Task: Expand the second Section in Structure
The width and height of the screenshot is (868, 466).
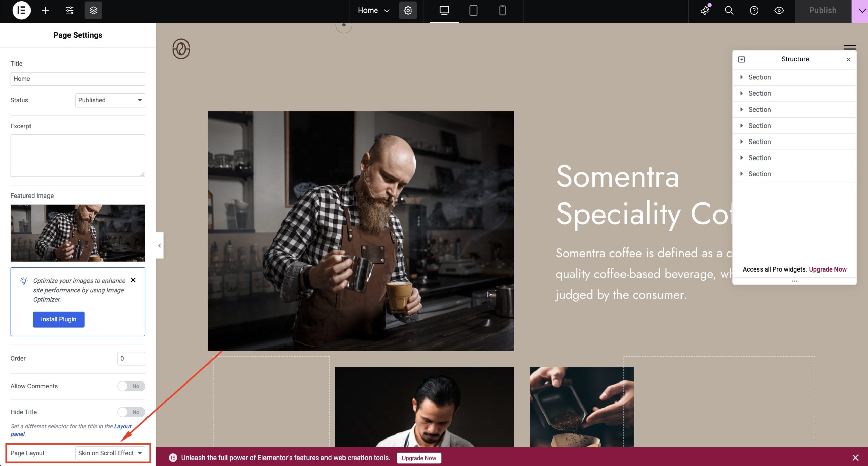Action: click(741, 93)
